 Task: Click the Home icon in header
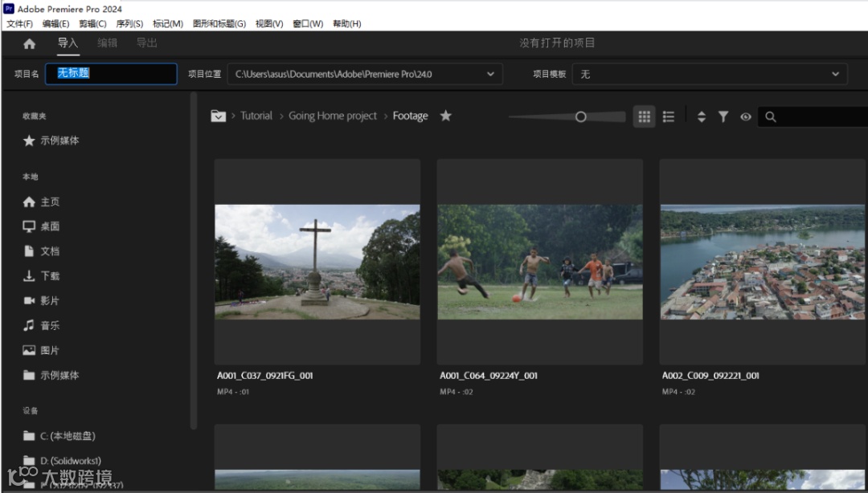pyautogui.click(x=30, y=43)
